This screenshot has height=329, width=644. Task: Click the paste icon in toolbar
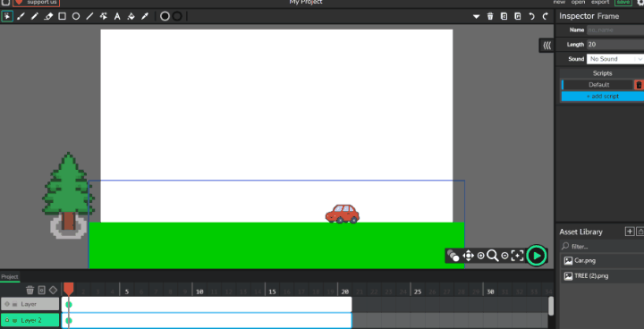[x=518, y=16]
